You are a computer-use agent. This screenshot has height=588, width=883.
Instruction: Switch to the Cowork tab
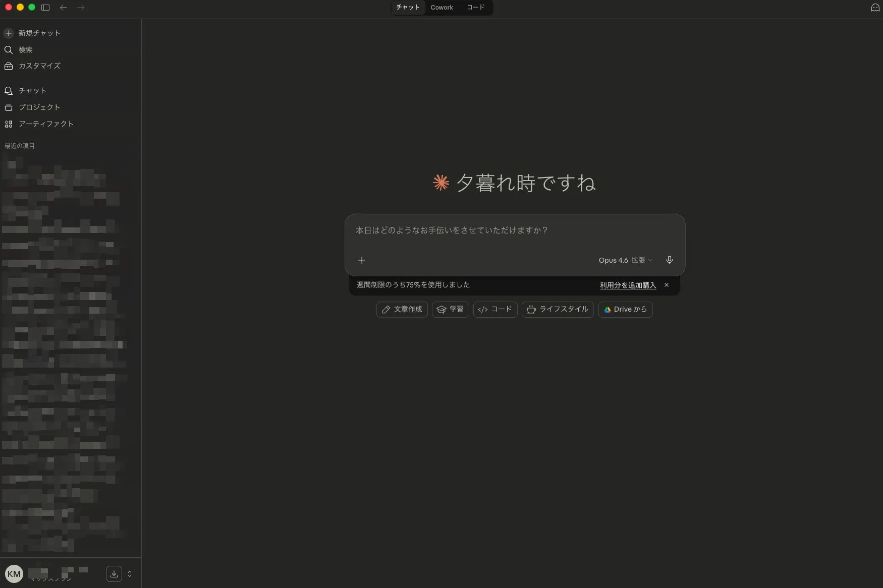pos(442,8)
